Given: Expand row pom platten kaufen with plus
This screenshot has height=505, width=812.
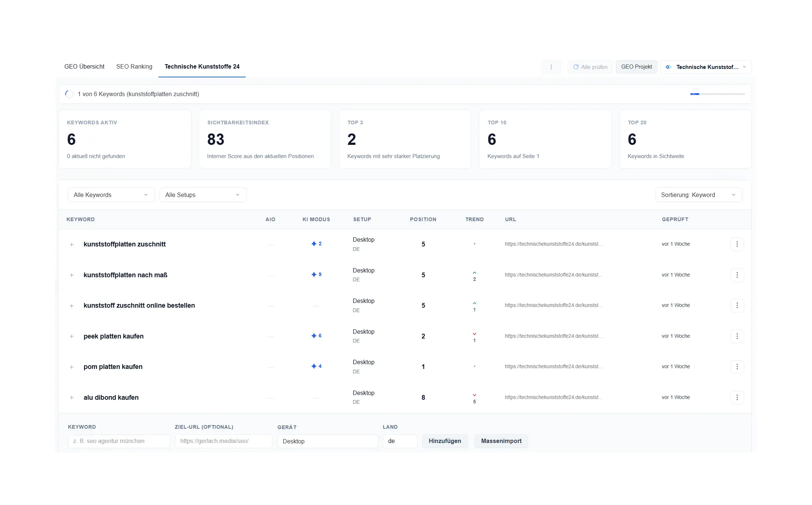Looking at the screenshot, I should [72, 367].
